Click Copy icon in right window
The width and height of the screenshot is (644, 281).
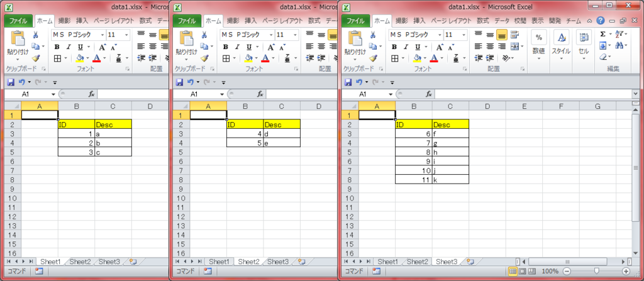pyautogui.click(x=374, y=47)
